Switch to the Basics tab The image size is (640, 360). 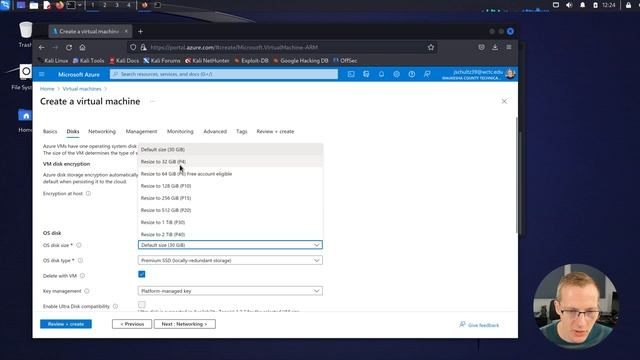click(x=50, y=131)
